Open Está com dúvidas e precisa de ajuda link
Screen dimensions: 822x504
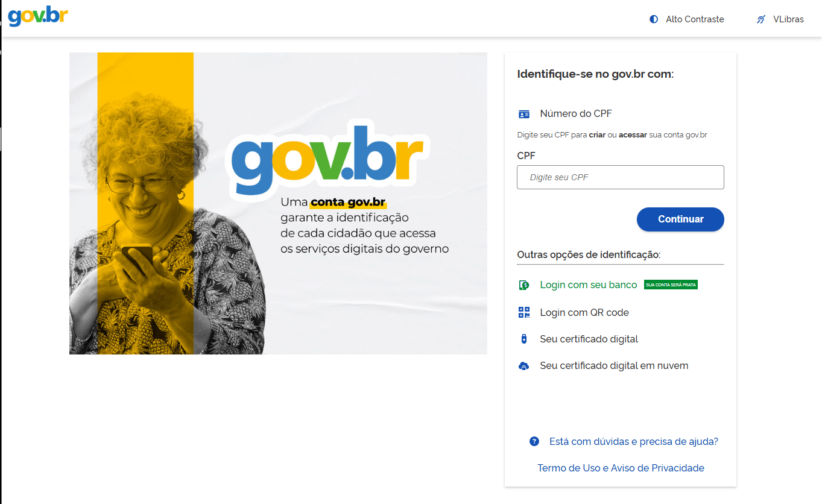[634, 441]
